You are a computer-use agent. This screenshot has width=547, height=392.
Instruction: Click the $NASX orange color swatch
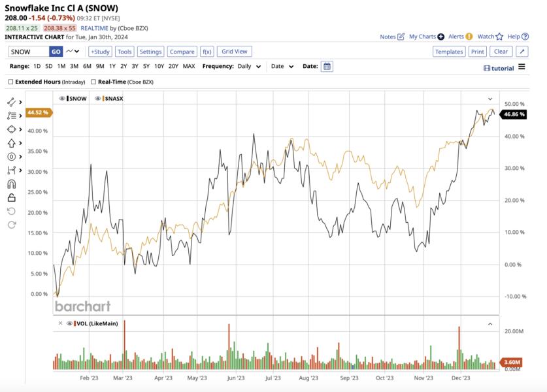(103, 99)
